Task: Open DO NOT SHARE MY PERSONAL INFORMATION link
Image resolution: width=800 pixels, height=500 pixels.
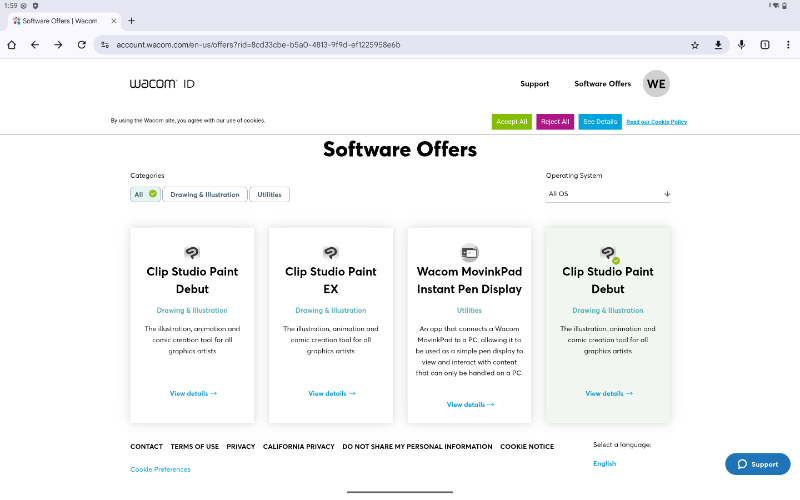Action: pyautogui.click(x=417, y=446)
